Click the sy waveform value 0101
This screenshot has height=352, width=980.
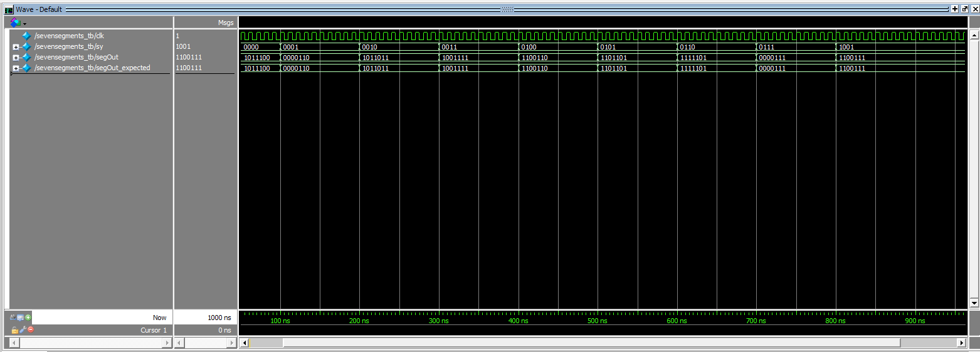[x=608, y=47]
